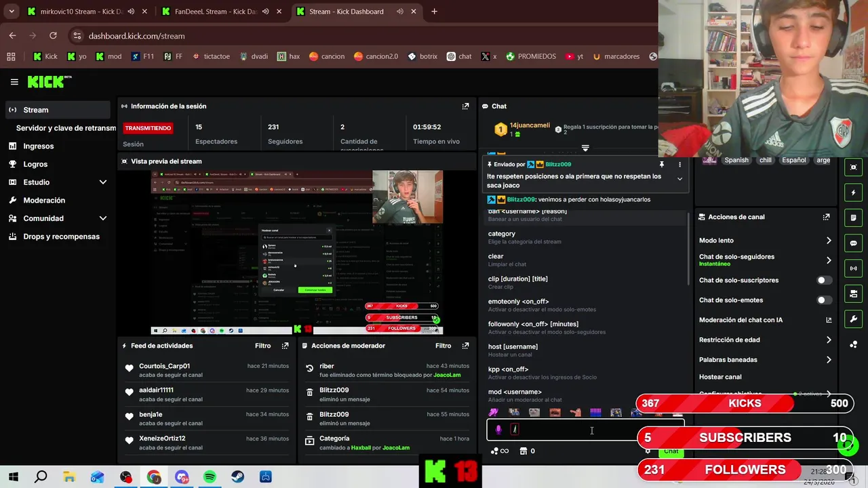Viewport: 868px width, 488px height.
Task: Reload the page in the browser
Action: click(x=53, y=36)
